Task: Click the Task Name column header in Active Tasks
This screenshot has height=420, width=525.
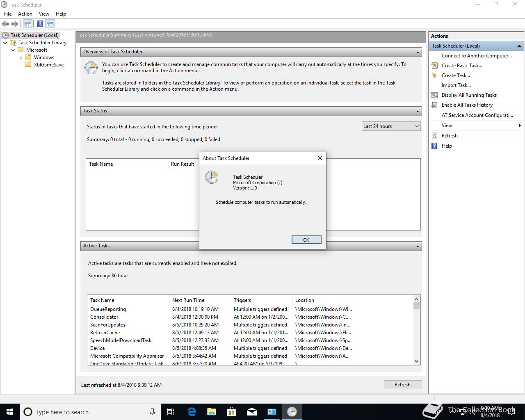Action: (x=128, y=300)
